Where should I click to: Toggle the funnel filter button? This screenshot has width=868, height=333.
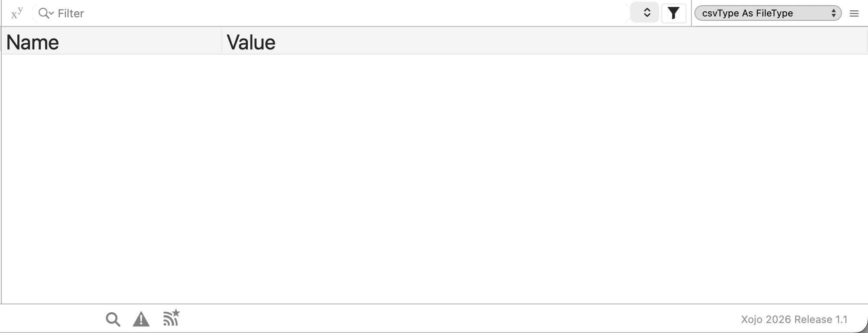[673, 13]
